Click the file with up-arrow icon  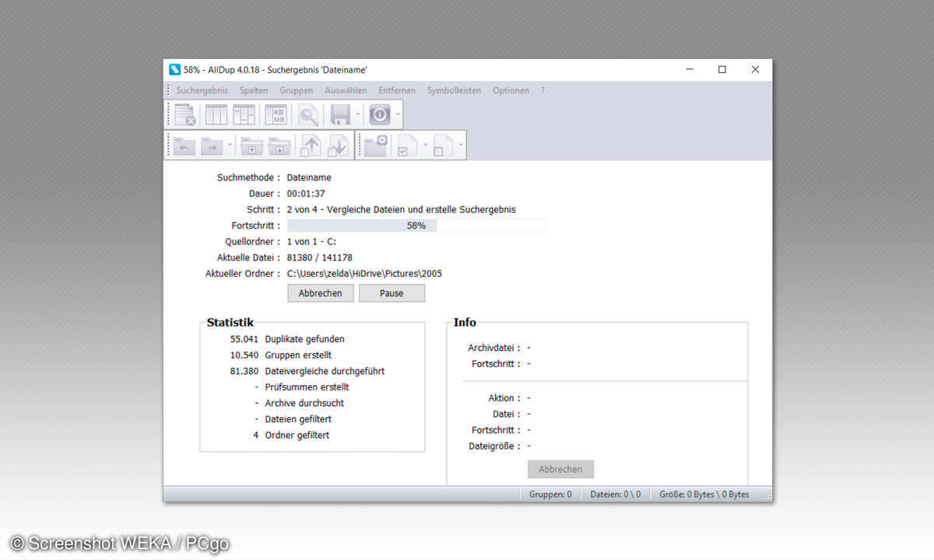[310, 145]
